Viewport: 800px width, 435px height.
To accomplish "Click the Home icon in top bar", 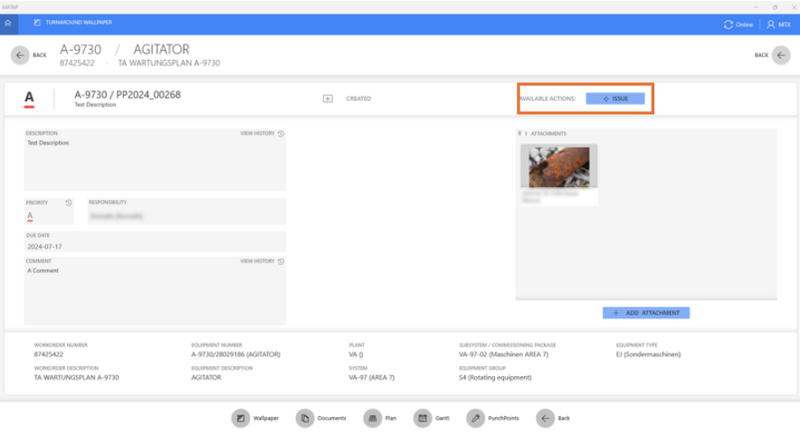I will click(x=8, y=23).
